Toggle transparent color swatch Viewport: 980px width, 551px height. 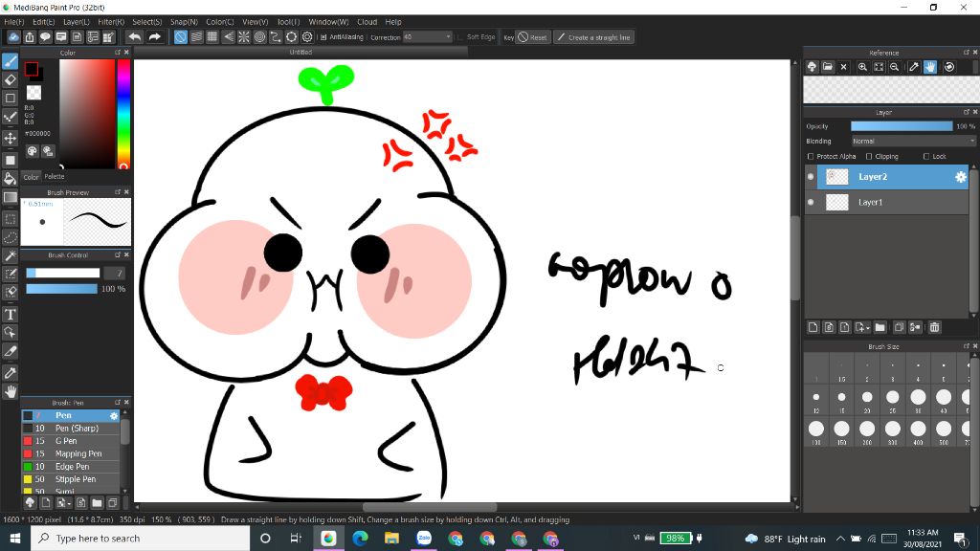[x=33, y=93]
